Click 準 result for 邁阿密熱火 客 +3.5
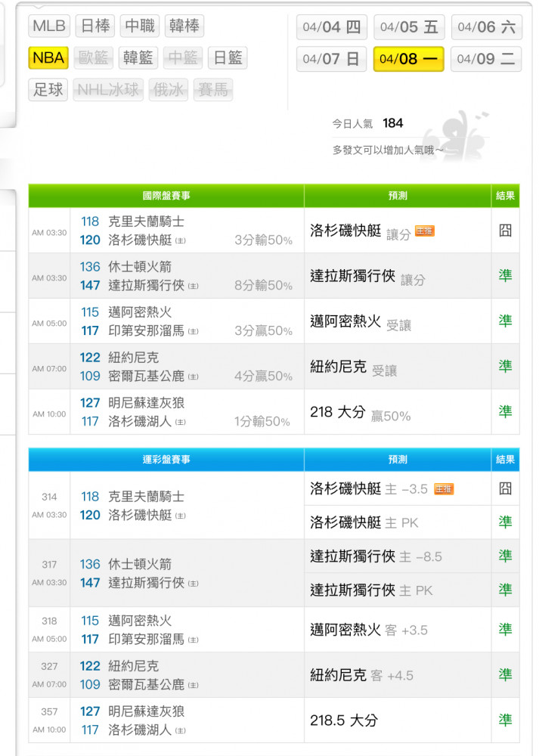Image resolution: width=539 pixels, height=756 pixels. 505,629
